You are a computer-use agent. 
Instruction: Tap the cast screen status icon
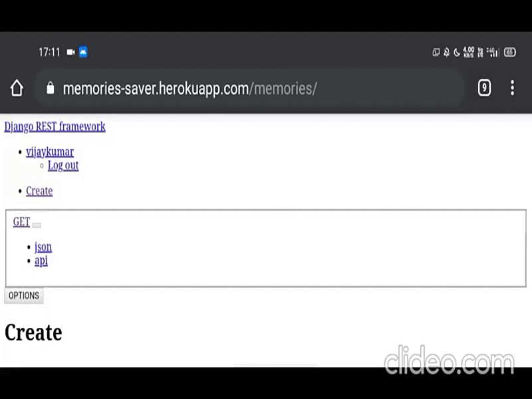pos(436,53)
